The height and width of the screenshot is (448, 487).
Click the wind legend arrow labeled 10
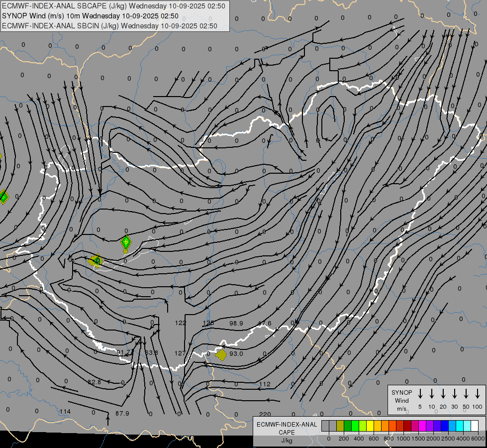432,393
